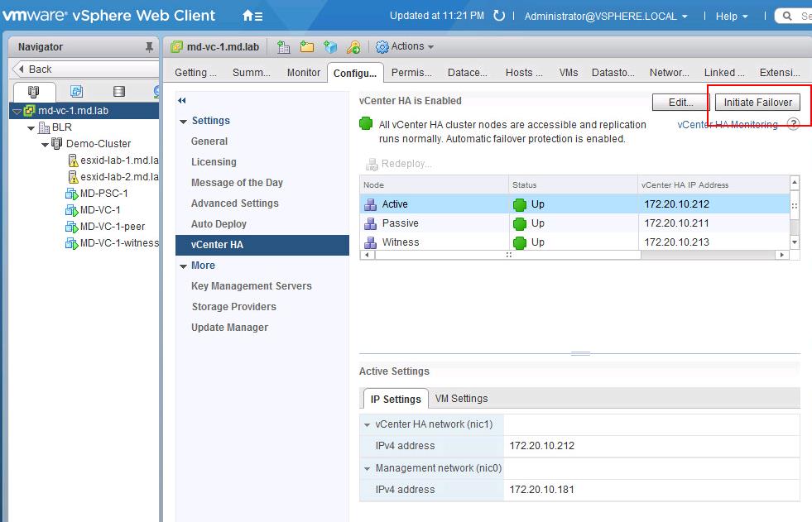Refresh the vSphere Web Client view

click(x=498, y=16)
